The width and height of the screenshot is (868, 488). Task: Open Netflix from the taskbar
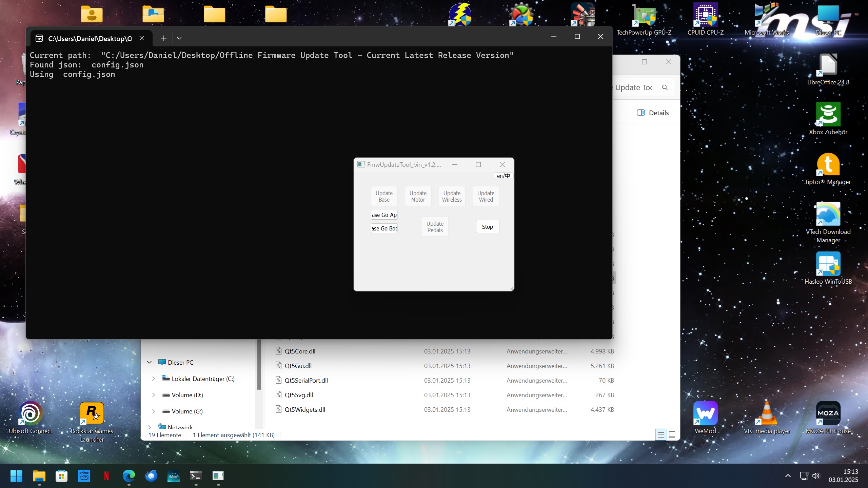click(x=106, y=476)
